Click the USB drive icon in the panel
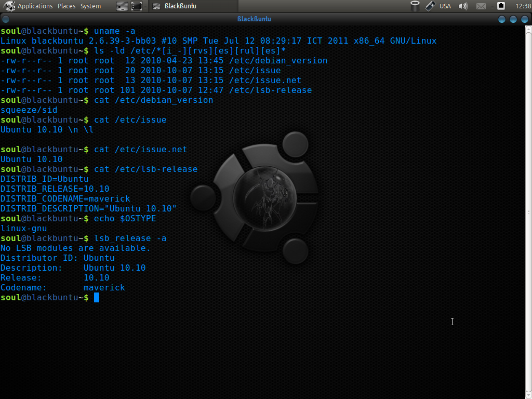Screen dimensions: 532x399 pos(430,6)
